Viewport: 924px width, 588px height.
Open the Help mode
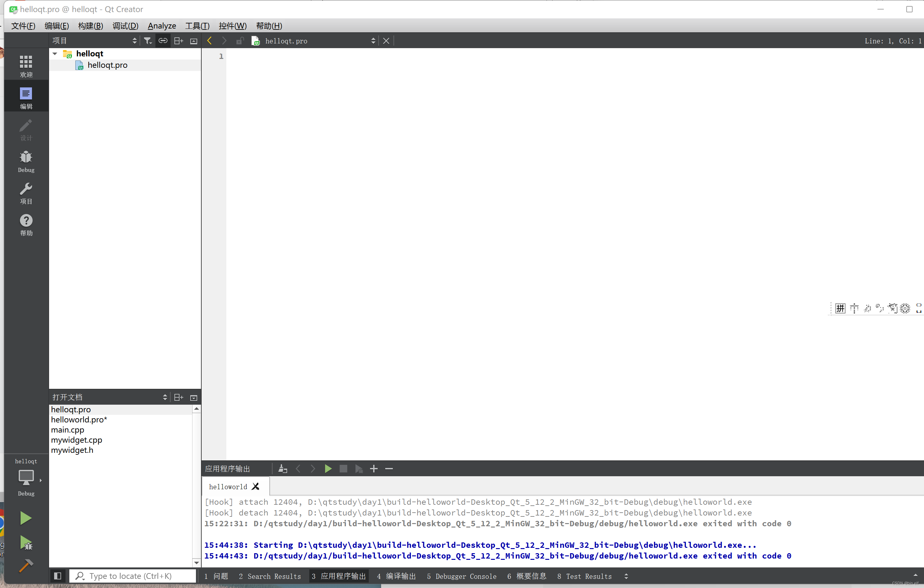pyautogui.click(x=26, y=225)
